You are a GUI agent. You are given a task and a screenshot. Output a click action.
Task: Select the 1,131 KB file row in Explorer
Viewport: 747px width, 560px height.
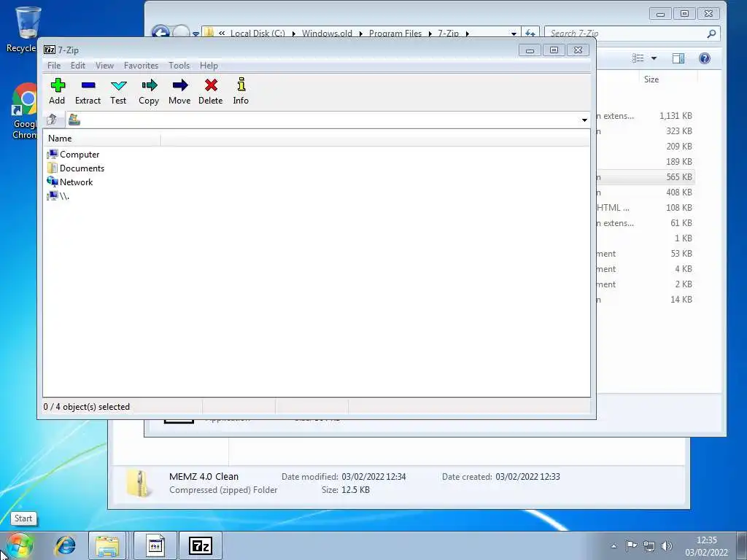645,116
